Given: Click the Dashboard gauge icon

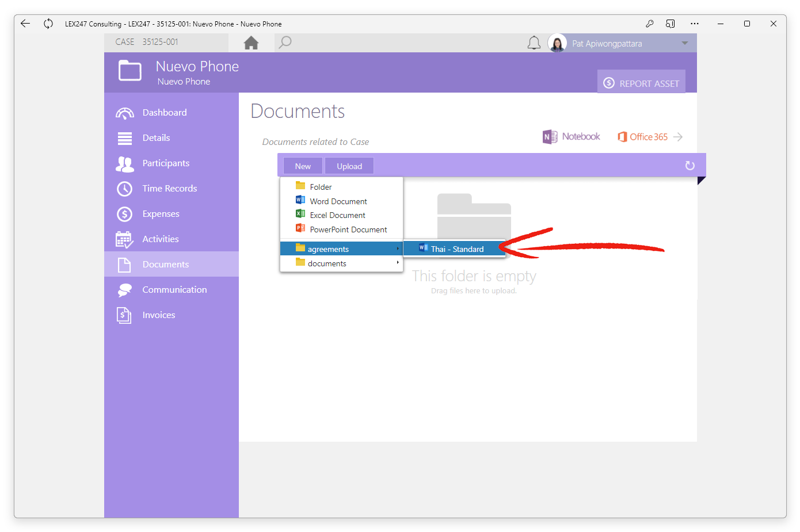Looking at the screenshot, I should (x=125, y=113).
